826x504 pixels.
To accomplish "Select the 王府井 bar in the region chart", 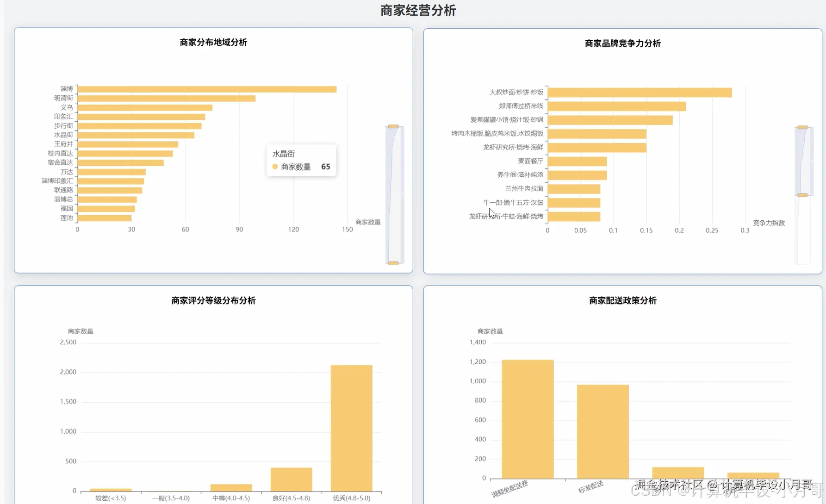I will [x=128, y=144].
